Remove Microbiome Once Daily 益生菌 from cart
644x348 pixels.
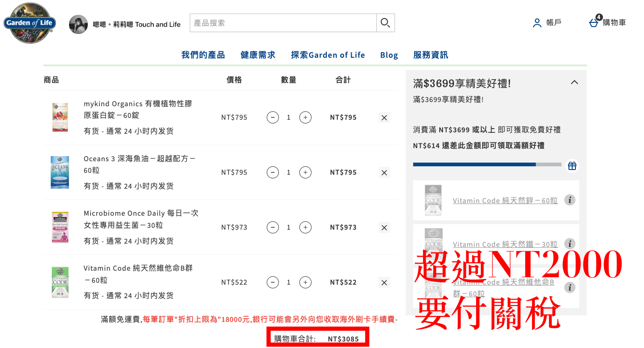(x=384, y=228)
